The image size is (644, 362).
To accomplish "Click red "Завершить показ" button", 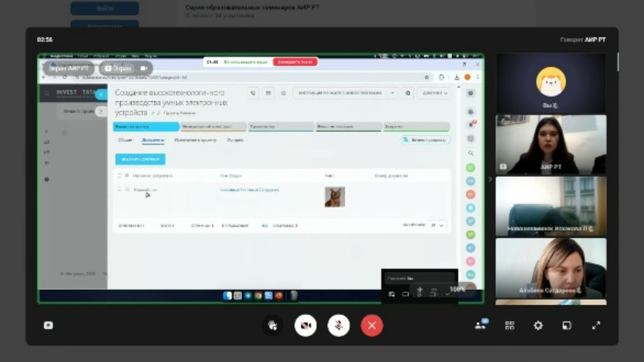I will coord(295,62).
